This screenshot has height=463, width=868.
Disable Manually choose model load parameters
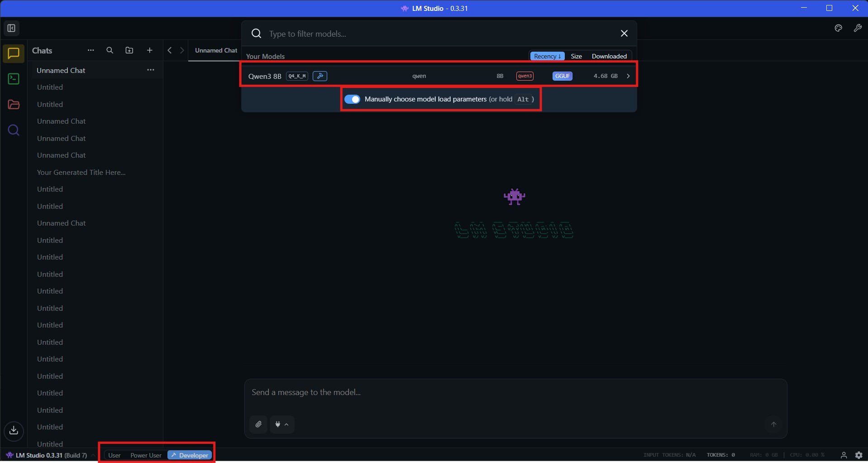point(353,99)
